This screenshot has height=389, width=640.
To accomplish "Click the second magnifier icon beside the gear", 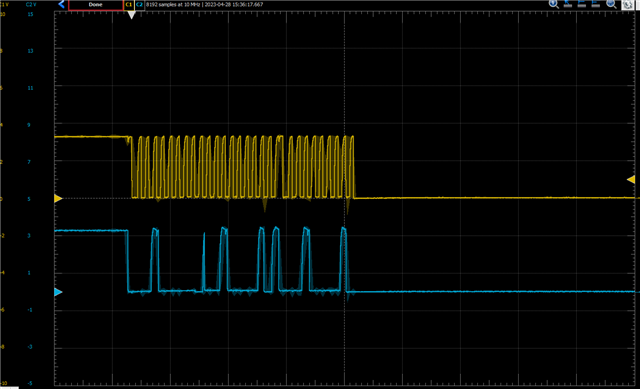I will (611, 4).
